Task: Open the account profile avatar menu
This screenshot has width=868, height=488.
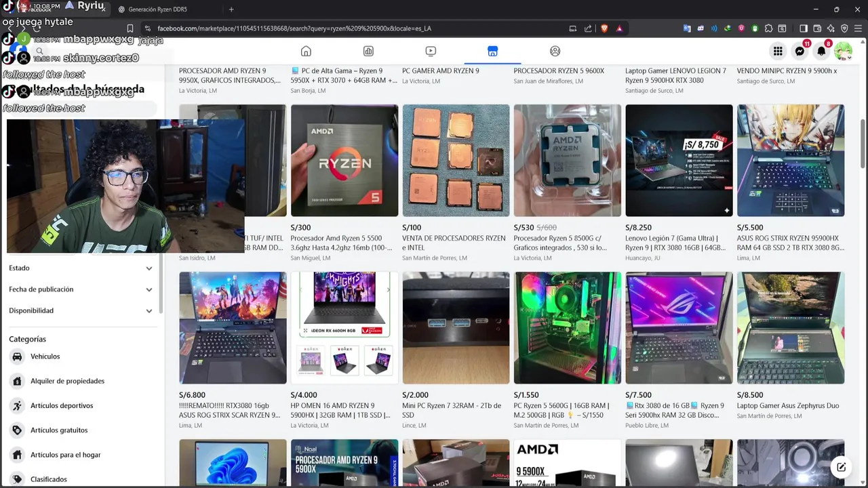Action: [x=844, y=51]
